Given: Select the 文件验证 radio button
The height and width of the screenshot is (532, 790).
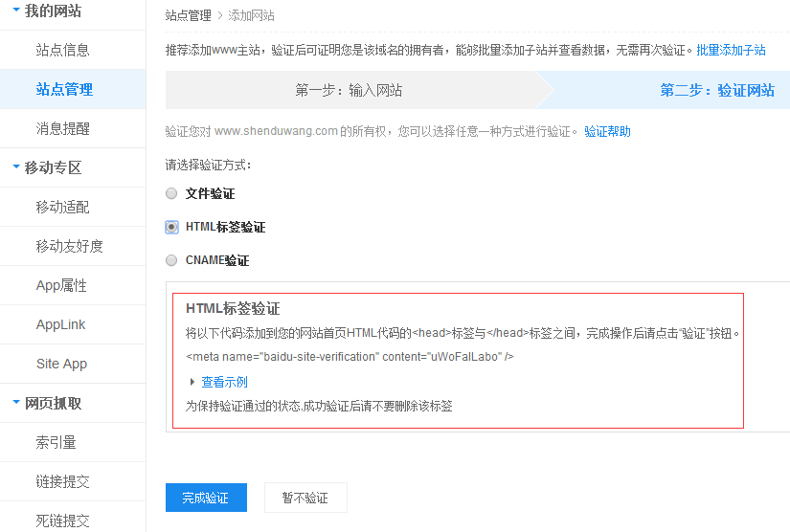Looking at the screenshot, I should 171,193.
